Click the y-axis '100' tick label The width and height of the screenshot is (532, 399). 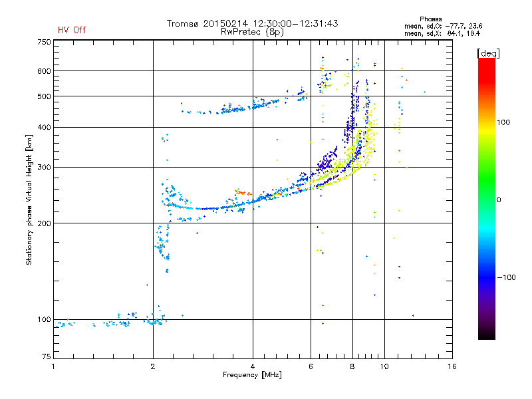coord(44,319)
